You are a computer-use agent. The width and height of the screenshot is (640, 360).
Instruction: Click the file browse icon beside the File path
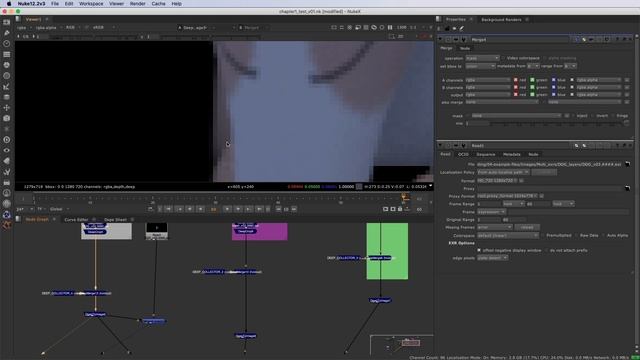(x=627, y=164)
